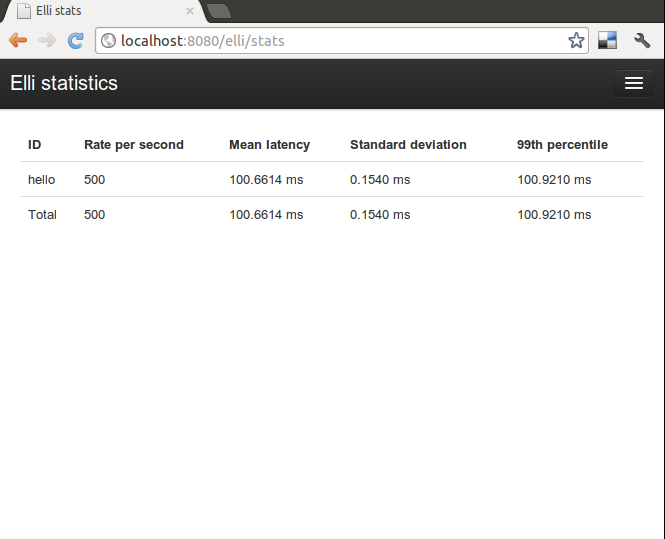
Task: Select the Elli stats tab
Action: pyautogui.click(x=104, y=11)
